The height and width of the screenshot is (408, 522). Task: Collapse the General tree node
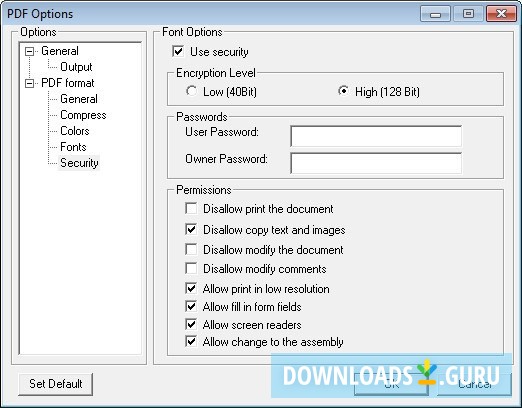pos(30,51)
